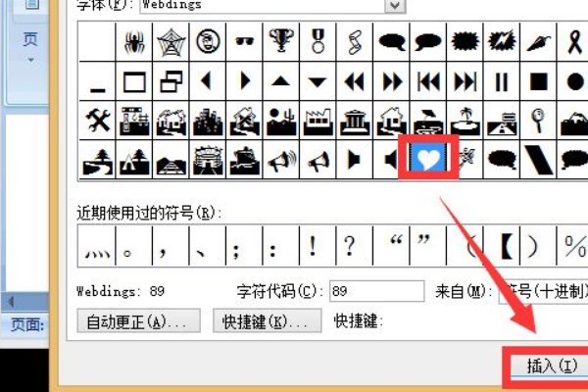
Task: Select the spider symbol
Action: pos(134,41)
